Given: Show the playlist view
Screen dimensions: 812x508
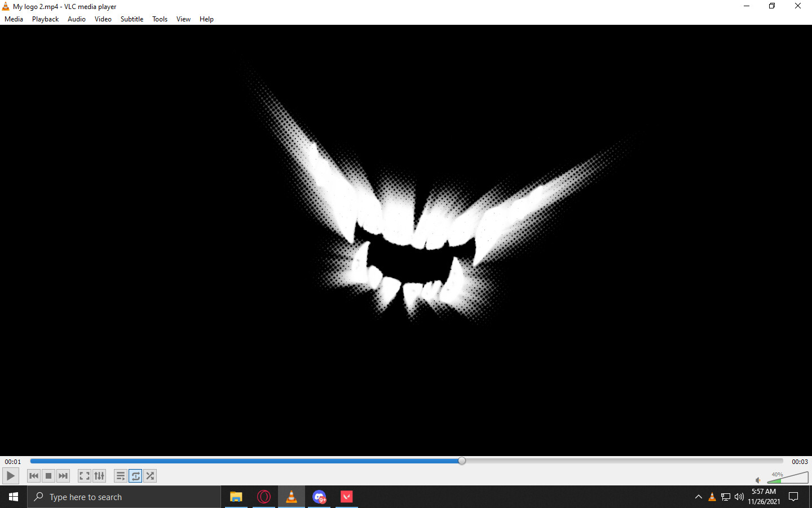Looking at the screenshot, I should tap(121, 476).
